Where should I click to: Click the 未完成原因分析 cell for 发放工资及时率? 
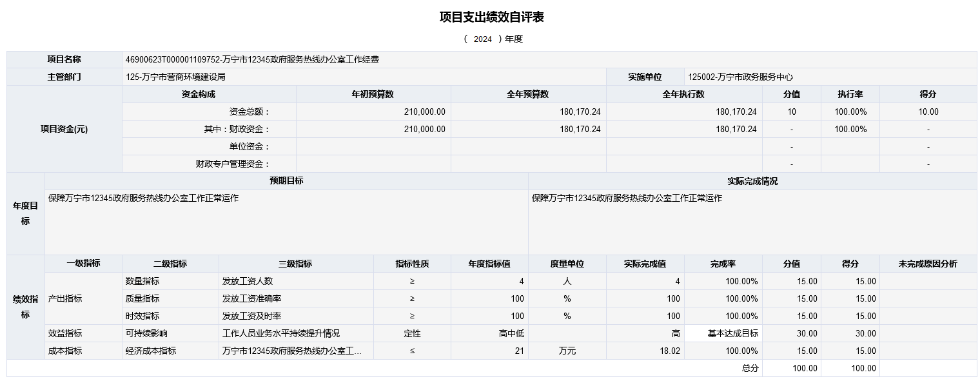tap(928, 316)
